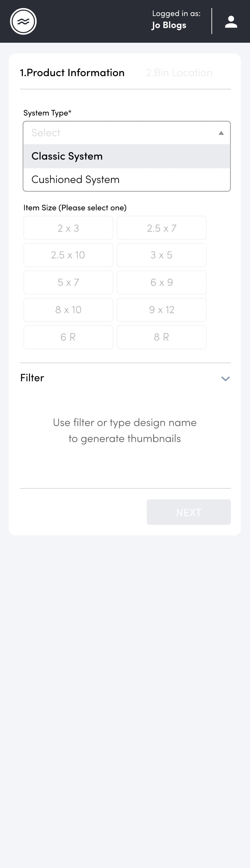
Task: Select item size 2.5 x 7
Action: click(161, 228)
